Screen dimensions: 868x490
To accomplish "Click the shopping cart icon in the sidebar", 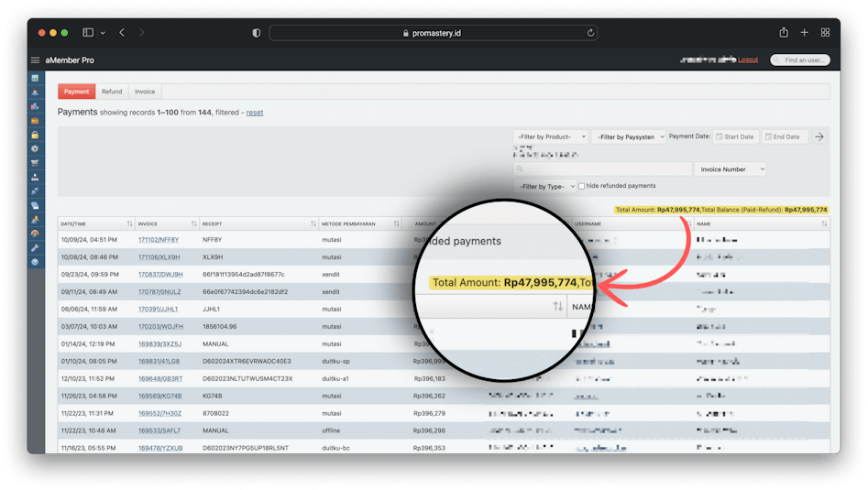I will [35, 163].
